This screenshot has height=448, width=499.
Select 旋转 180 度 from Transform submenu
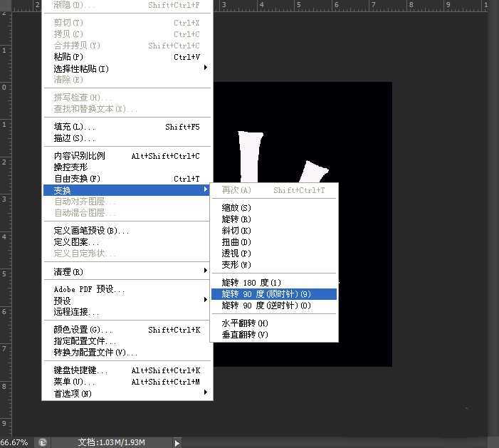pyautogui.click(x=251, y=283)
